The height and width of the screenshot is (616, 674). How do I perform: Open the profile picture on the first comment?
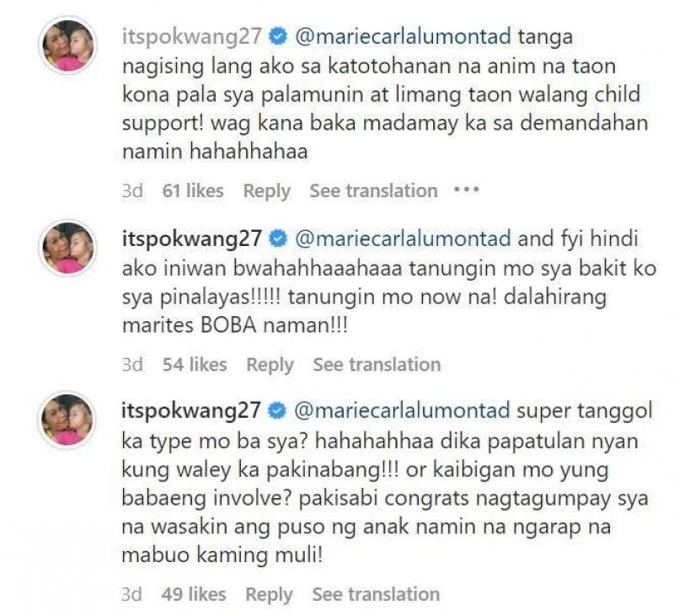[67, 46]
